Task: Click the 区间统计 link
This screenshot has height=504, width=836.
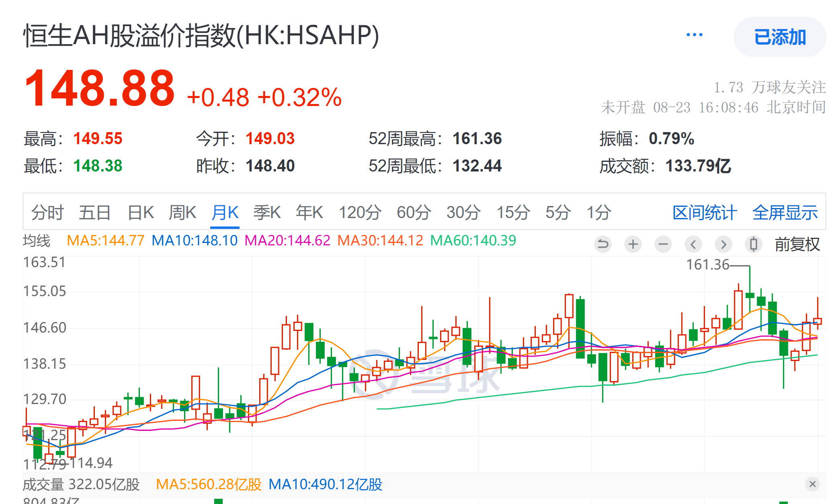Action: click(705, 212)
